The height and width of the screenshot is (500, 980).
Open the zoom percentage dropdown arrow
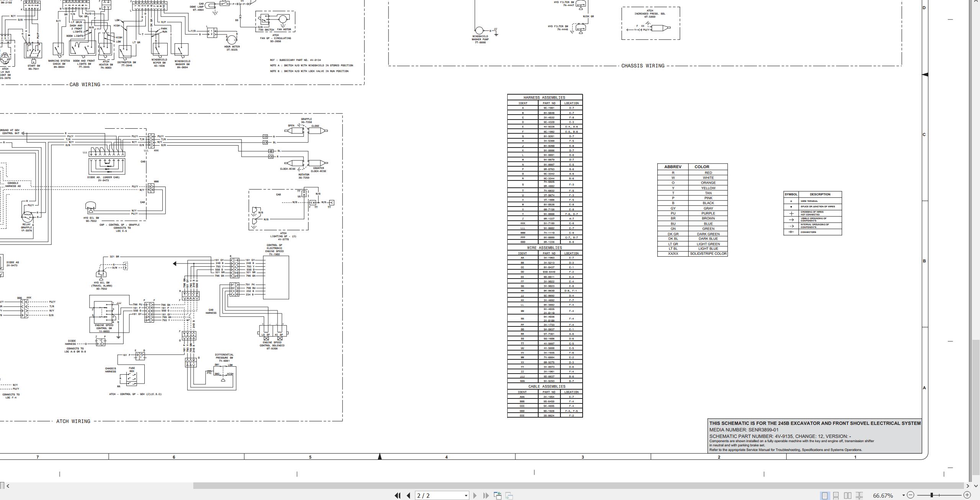point(903,495)
